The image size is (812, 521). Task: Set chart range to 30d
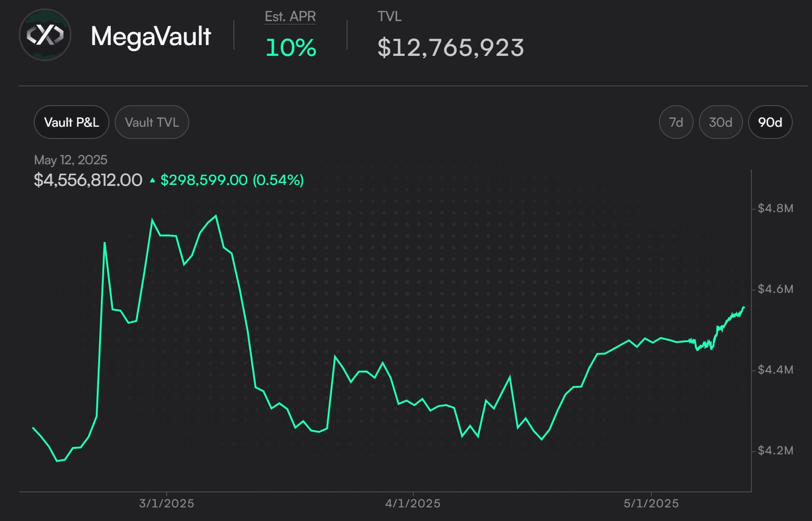(720, 122)
